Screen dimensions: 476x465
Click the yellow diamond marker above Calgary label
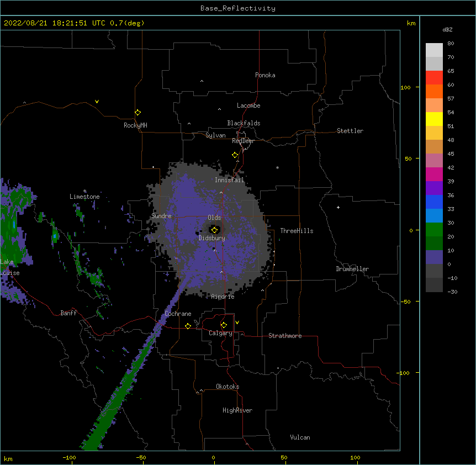pyautogui.click(x=224, y=325)
